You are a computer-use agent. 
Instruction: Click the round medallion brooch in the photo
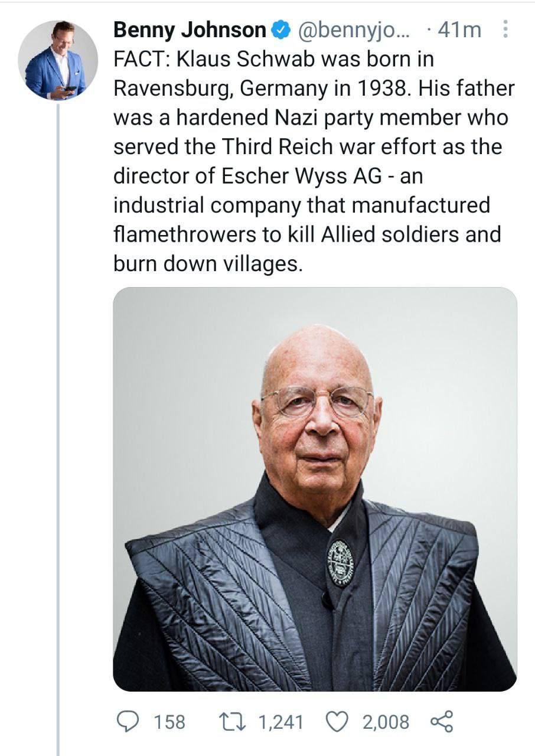click(x=340, y=563)
